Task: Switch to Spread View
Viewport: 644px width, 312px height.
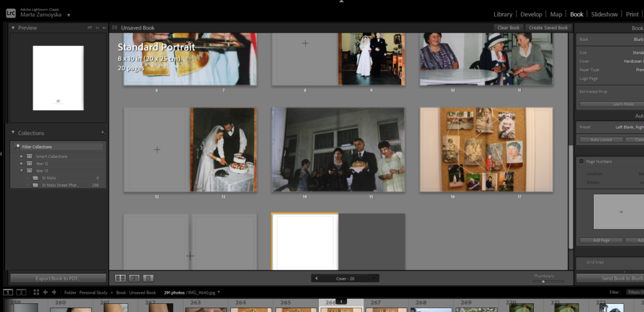Action: (135, 278)
